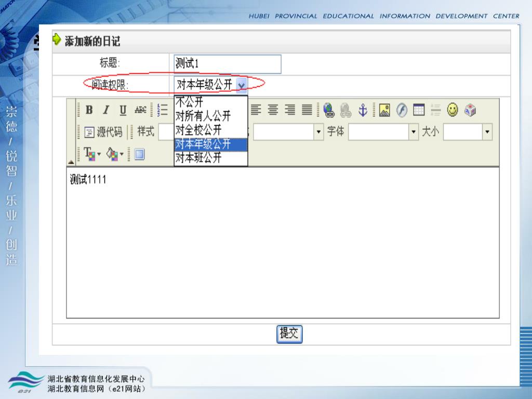
Task: Toggle bold formatting in editor toolbar
Action: click(89, 110)
